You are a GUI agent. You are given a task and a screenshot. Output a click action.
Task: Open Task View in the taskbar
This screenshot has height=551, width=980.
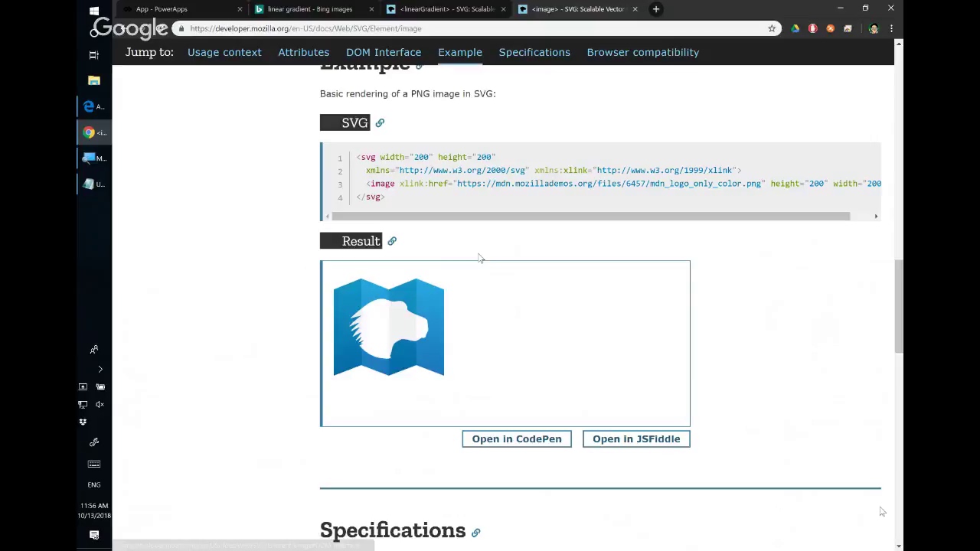94,55
